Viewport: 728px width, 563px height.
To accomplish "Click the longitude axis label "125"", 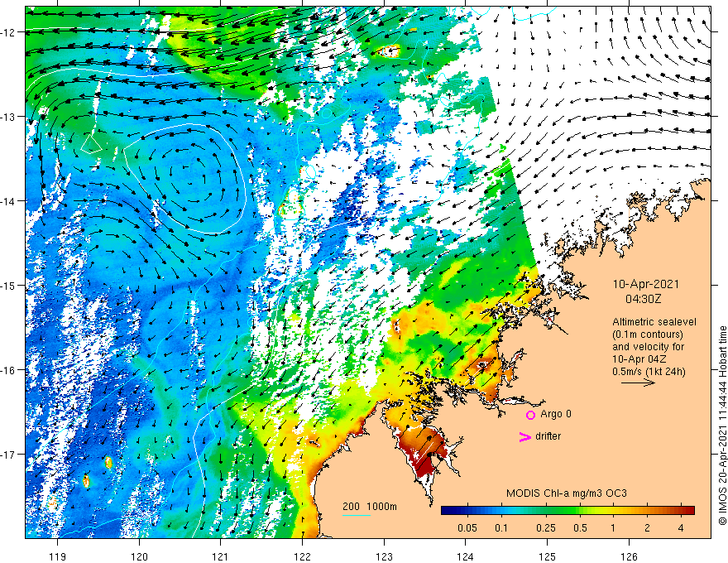I will [x=548, y=556].
